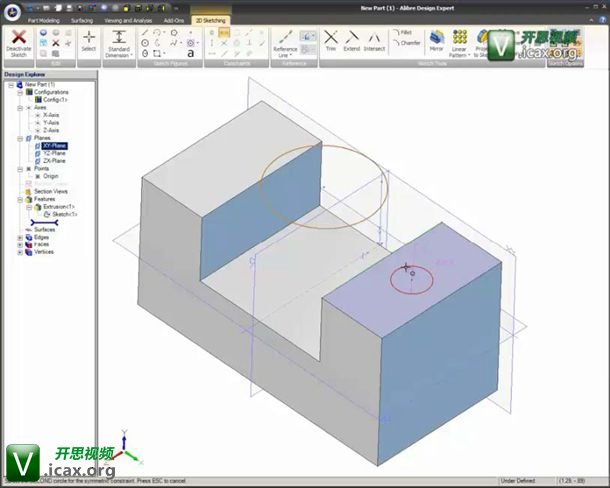
Task: Open the Alibre application orb menu
Action: click(x=12, y=12)
